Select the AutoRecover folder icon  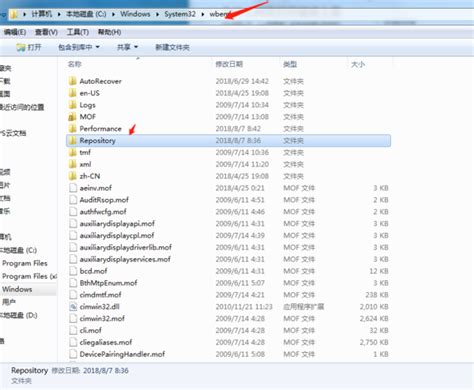(72, 81)
